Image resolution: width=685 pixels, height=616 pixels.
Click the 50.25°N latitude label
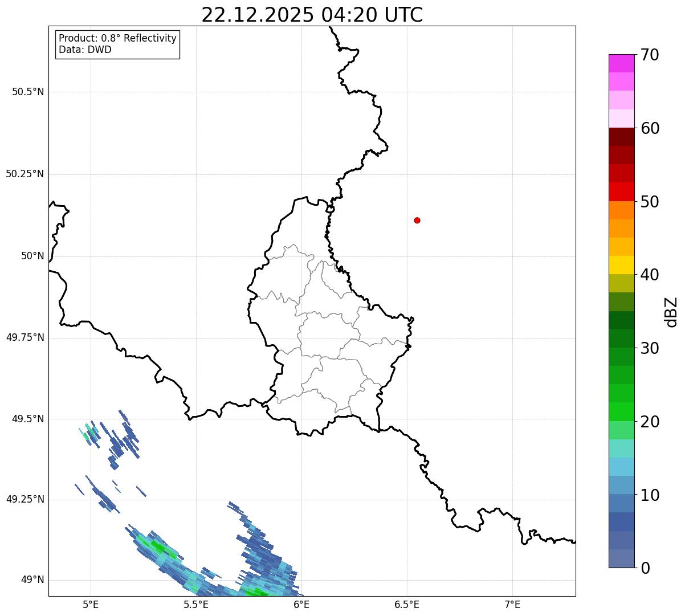[25, 174]
